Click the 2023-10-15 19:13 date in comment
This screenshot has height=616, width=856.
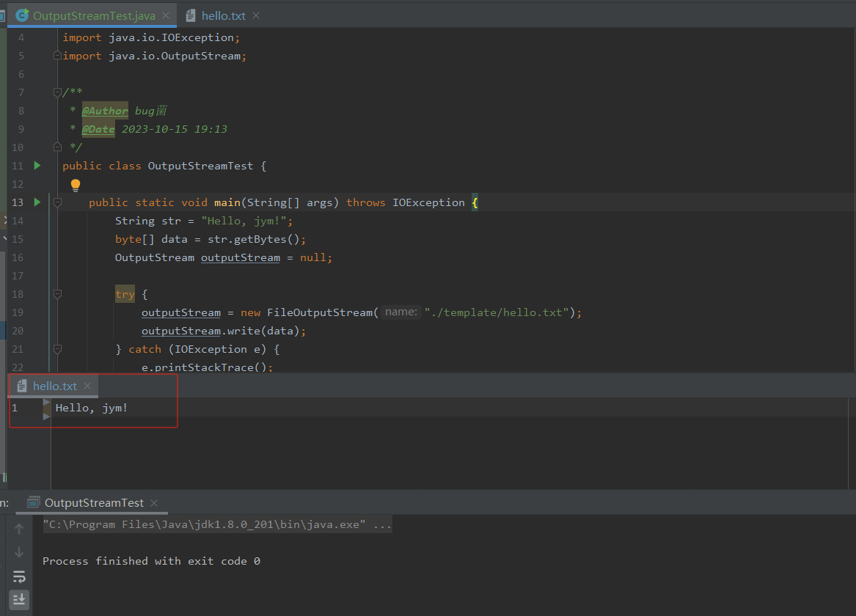pyautogui.click(x=174, y=129)
